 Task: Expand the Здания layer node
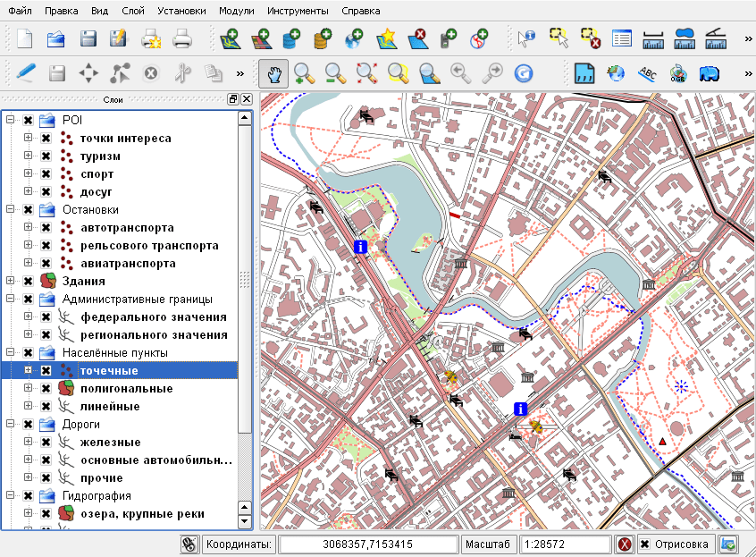(12, 282)
